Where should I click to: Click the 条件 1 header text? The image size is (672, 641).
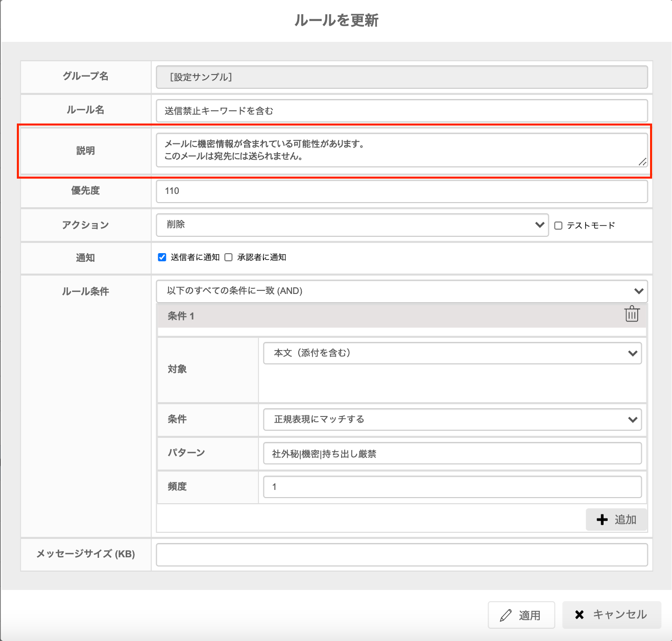click(x=181, y=316)
